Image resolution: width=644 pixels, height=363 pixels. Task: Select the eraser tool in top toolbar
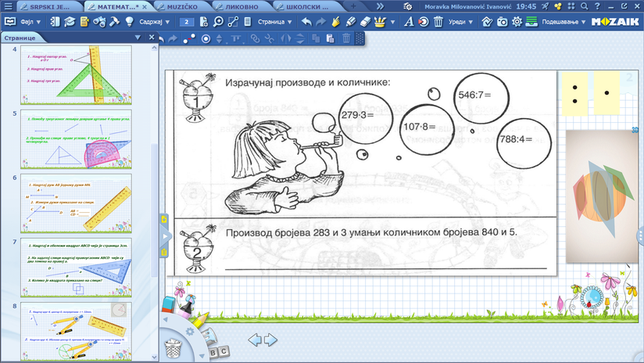point(365,22)
